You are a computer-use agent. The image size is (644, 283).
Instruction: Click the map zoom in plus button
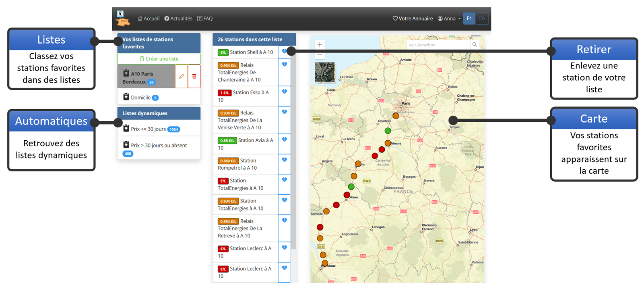click(x=320, y=45)
